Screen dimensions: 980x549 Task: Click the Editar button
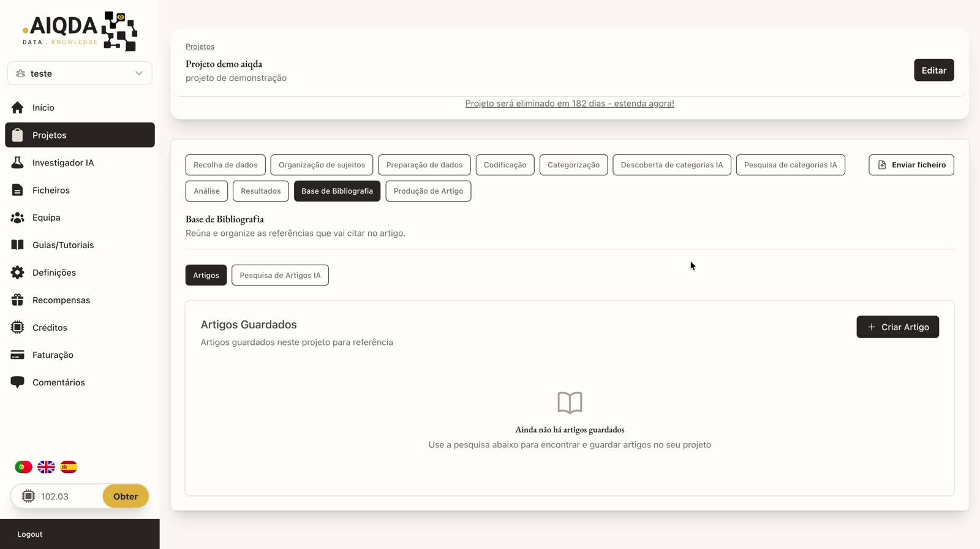tap(933, 70)
